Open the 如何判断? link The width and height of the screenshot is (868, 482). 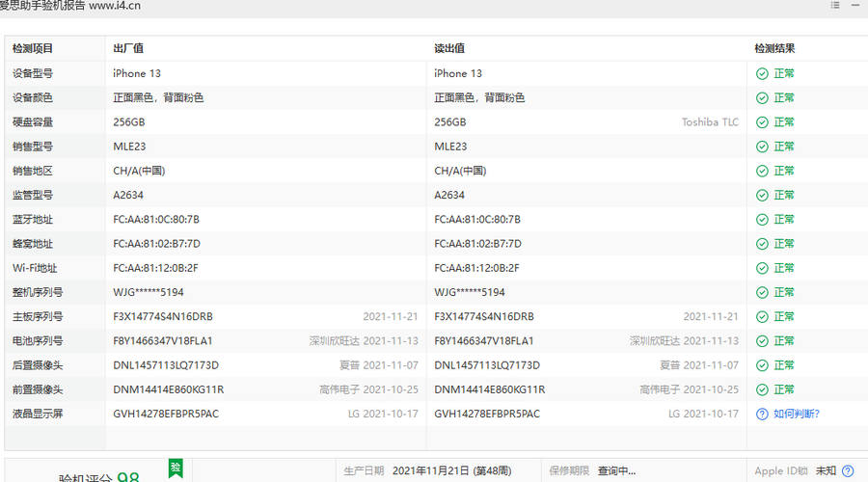[x=796, y=414]
